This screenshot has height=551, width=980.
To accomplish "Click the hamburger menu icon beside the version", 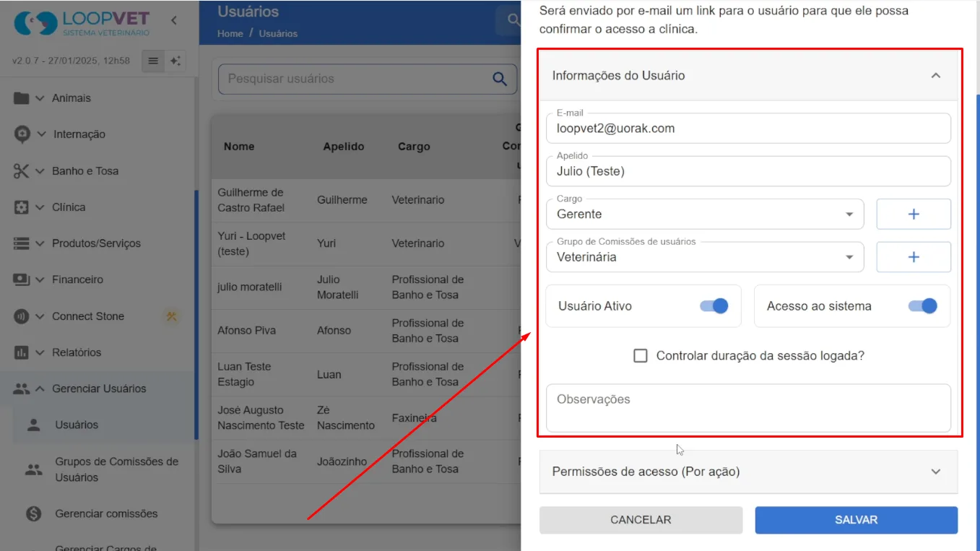I will [153, 61].
